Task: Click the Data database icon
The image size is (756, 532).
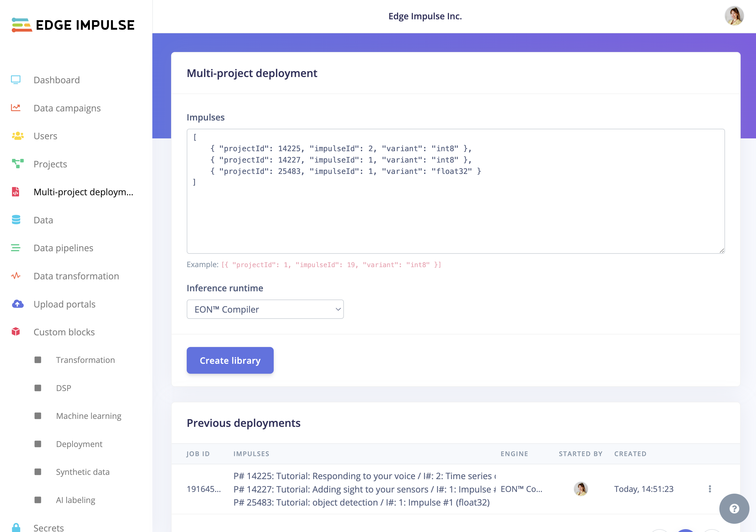Action: point(16,220)
